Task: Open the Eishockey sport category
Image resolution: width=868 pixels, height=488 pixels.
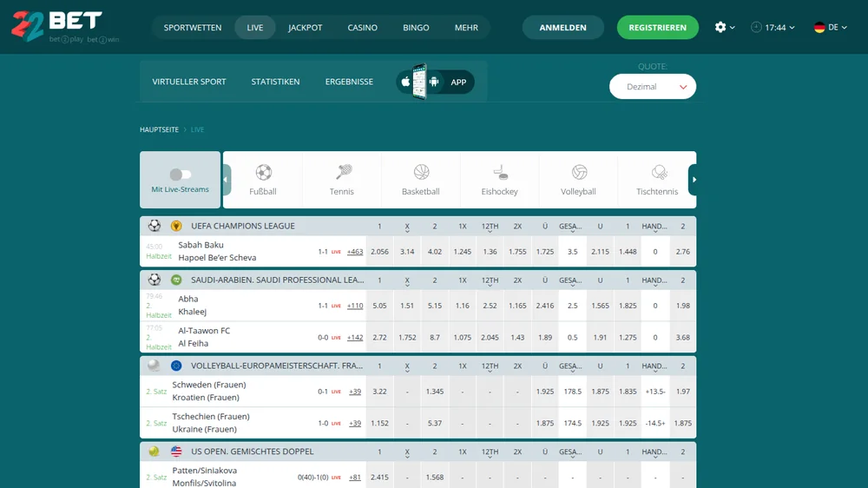Action: pos(499,180)
